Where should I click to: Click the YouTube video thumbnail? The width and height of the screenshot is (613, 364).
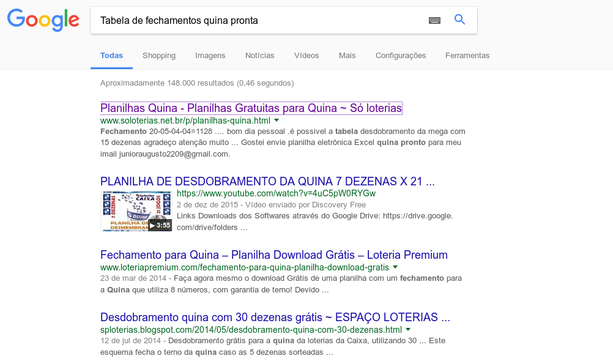click(136, 211)
